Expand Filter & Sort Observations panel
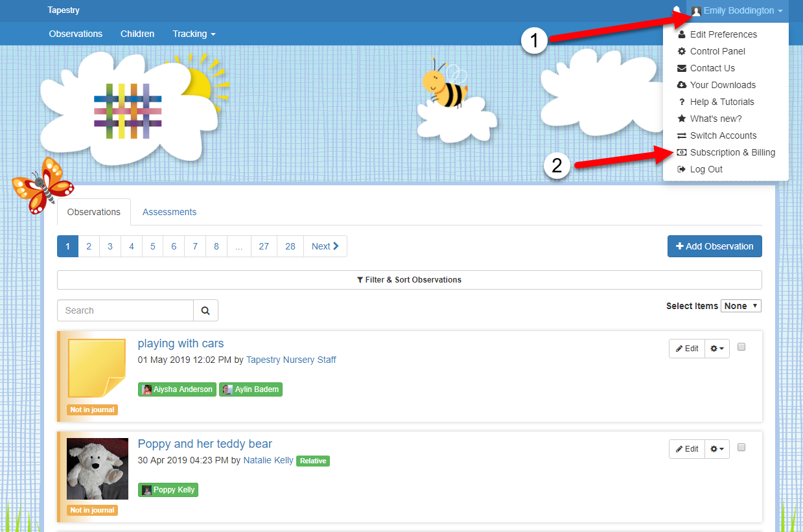The width and height of the screenshot is (803, 532). tap(409, 280)
